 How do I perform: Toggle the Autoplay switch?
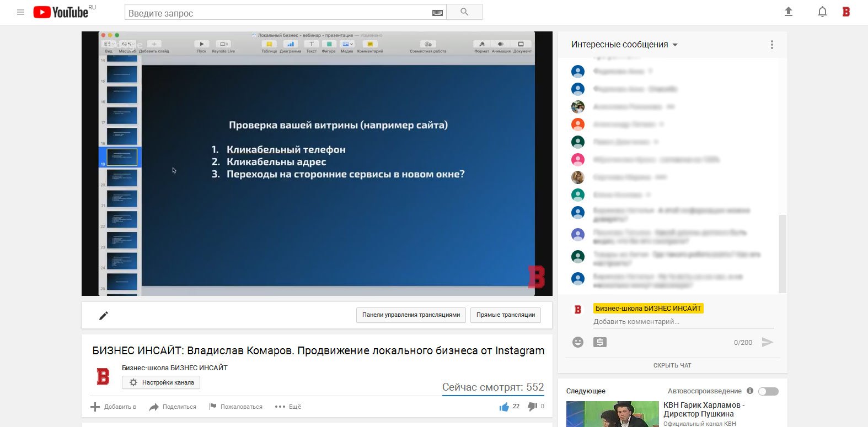click(x=768, y=391)
